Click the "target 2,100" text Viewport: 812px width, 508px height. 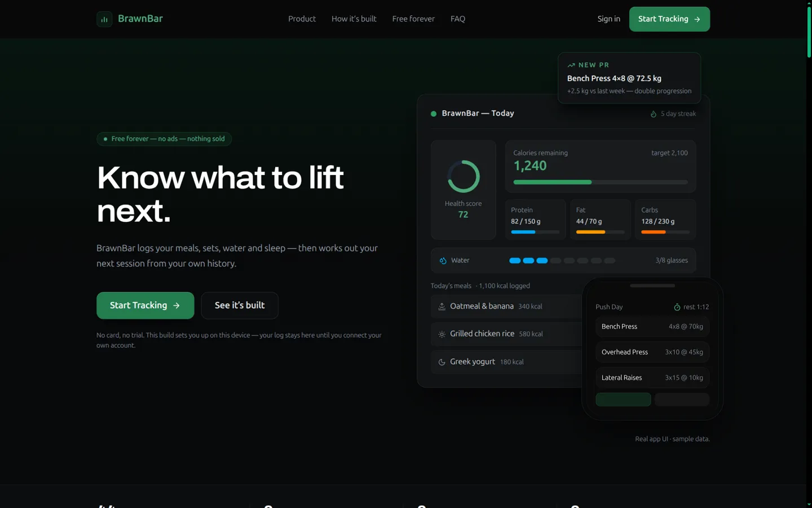[x=669, y=153]
